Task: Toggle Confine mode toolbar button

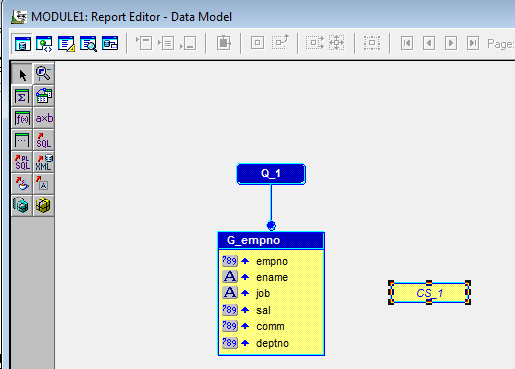Action: (257, 43)
